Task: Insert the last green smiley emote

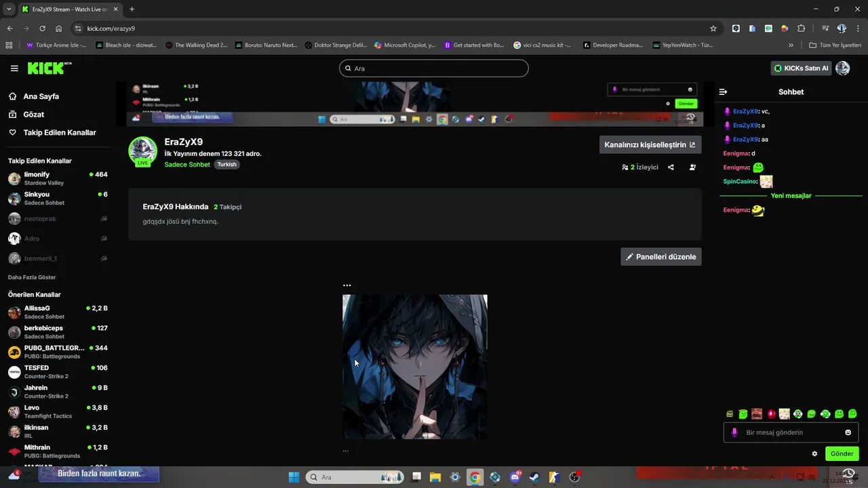Action: click(852, 414)
